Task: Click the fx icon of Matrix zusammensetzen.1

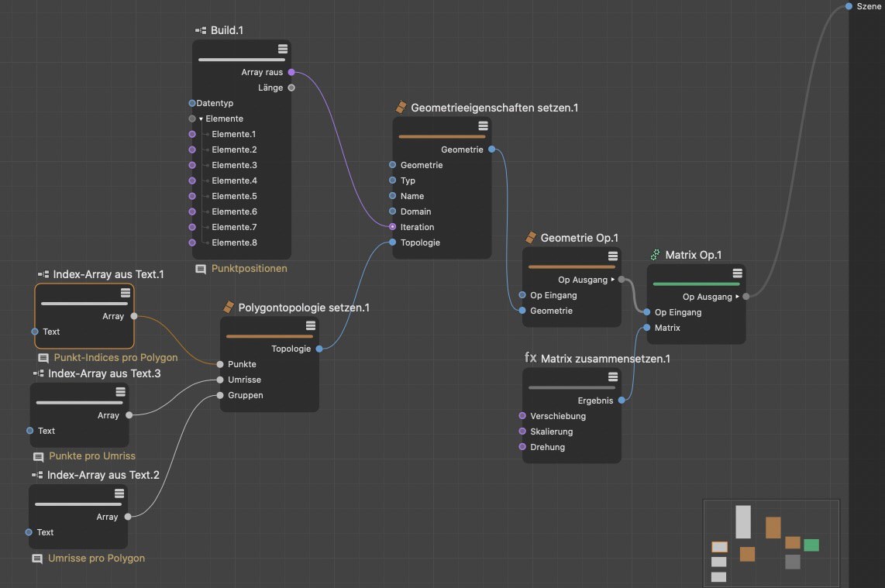Action: [x=531, y=358]
